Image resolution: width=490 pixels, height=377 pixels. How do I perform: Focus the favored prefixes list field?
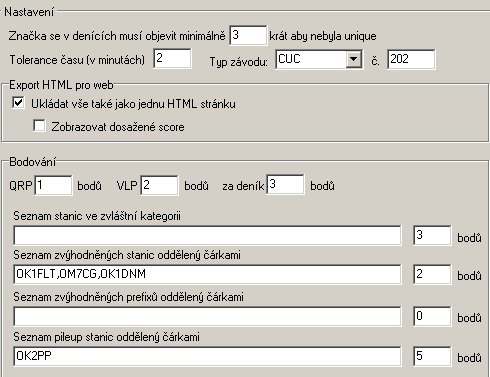(x=207, y=316)
